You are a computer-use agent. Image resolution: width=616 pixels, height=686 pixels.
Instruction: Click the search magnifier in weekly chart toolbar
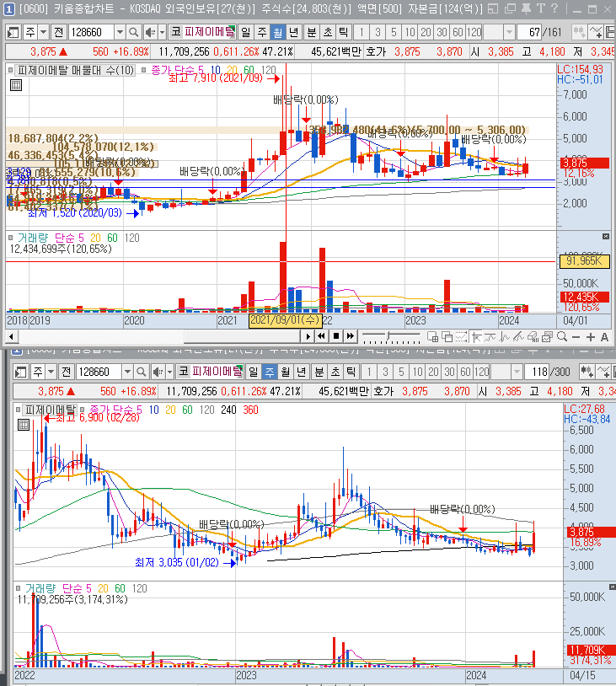point(142,372)
